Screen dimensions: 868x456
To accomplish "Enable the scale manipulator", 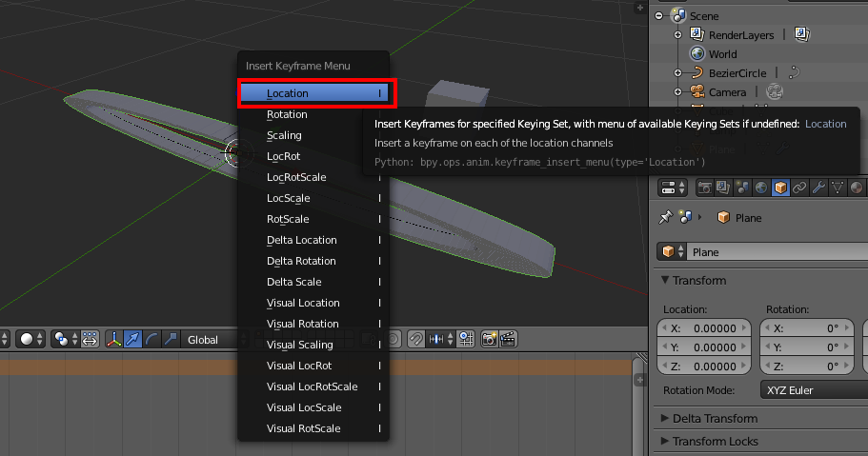I will (171, 339).
